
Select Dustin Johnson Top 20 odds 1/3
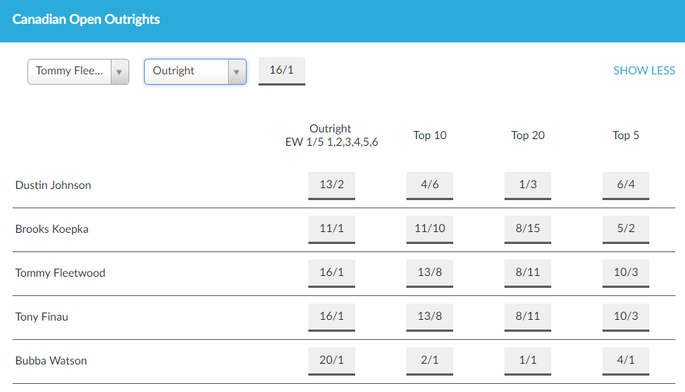click(528, 185)
